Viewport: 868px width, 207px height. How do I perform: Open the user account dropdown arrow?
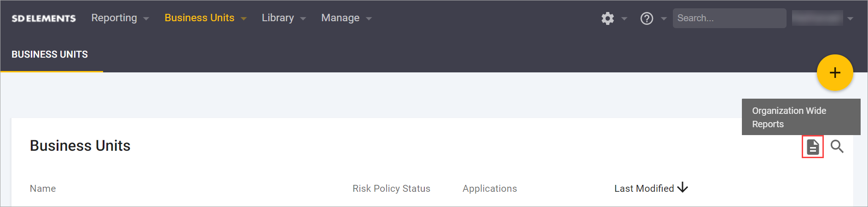850,19
